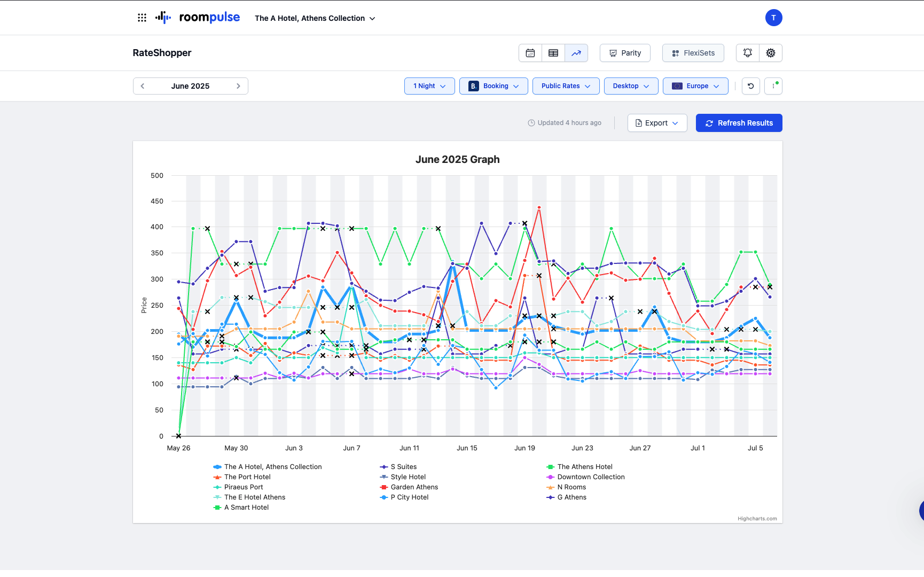The width and height of the screenshot is (924, 577).
Task: Select the graph view icon
Action: pyautogui.click(x=576, y=53)
